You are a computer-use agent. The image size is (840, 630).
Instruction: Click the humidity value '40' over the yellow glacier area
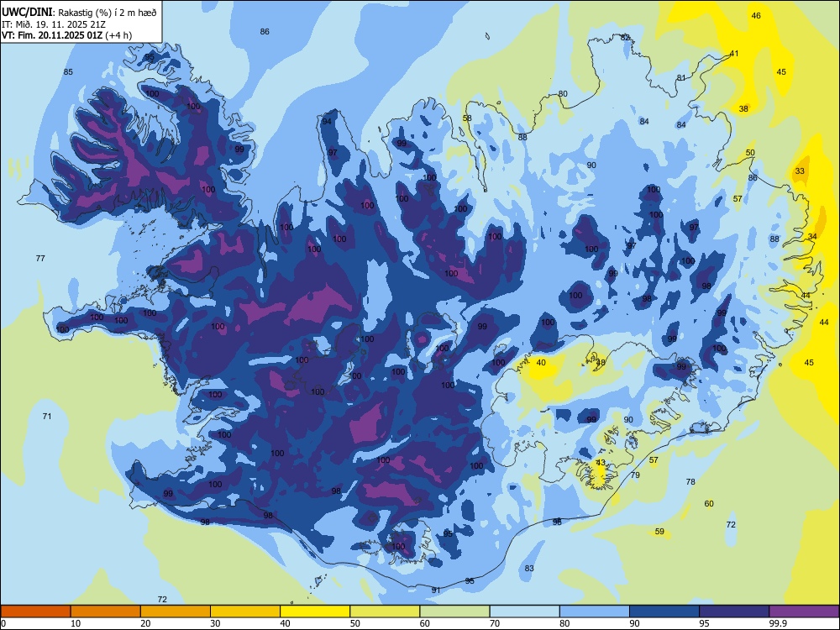tap(541, 363)
